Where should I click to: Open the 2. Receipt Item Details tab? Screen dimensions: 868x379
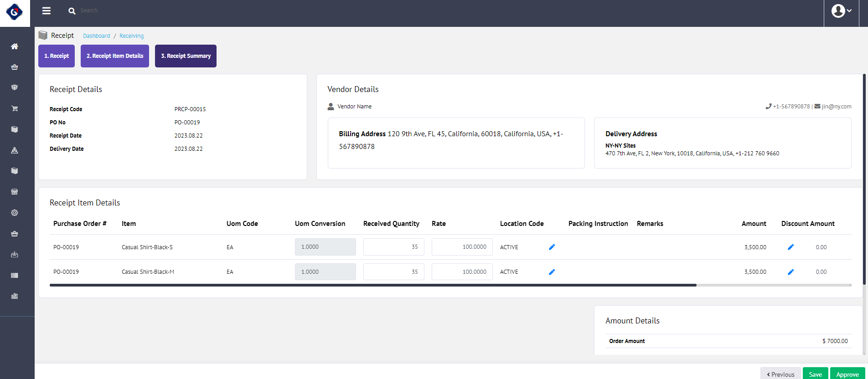point(115,56)
